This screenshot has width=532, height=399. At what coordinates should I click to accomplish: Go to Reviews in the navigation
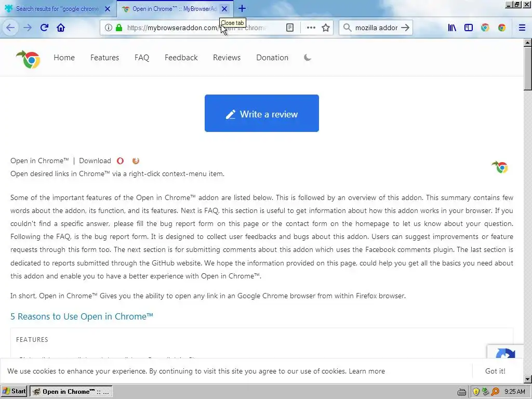(227, 58)
